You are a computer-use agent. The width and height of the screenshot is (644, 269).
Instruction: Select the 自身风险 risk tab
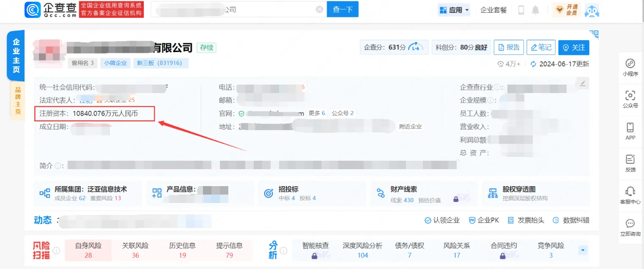[x=88, y=250]
